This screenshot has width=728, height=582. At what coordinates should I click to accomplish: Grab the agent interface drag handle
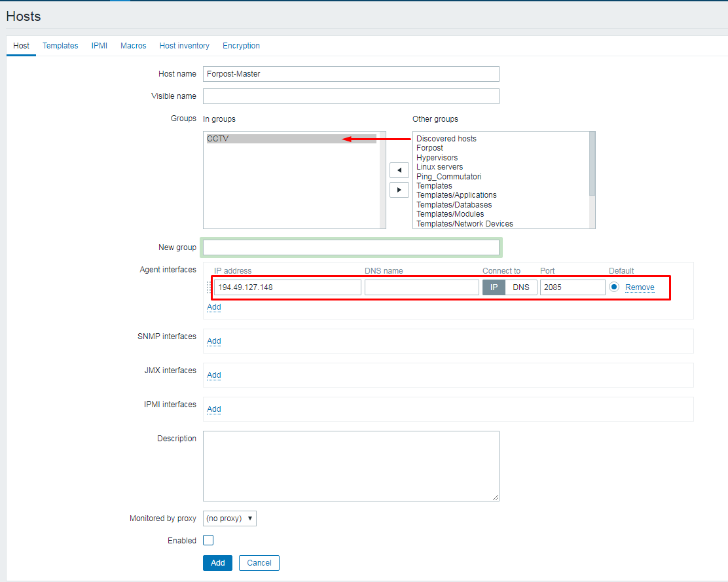click(209, 287)
